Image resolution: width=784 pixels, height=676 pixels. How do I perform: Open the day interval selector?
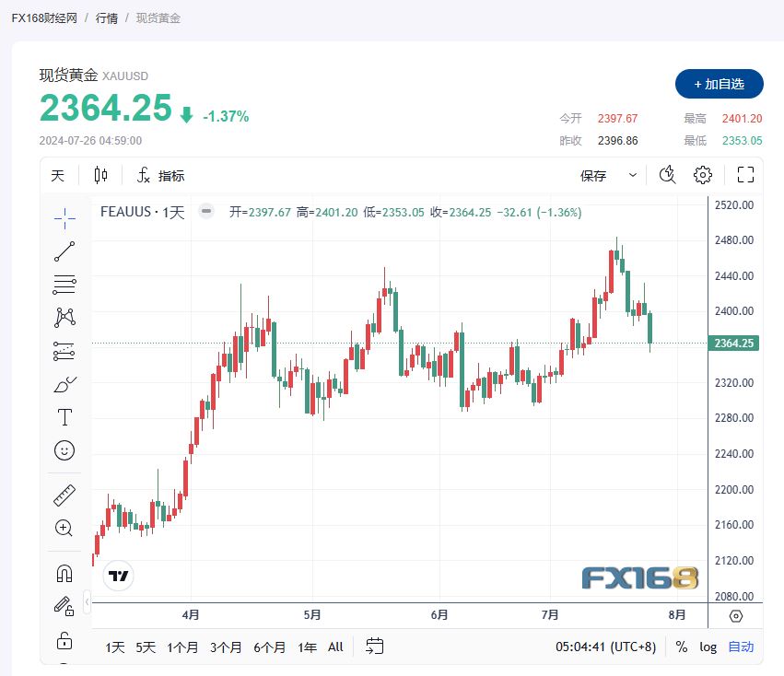coord(58,175)
